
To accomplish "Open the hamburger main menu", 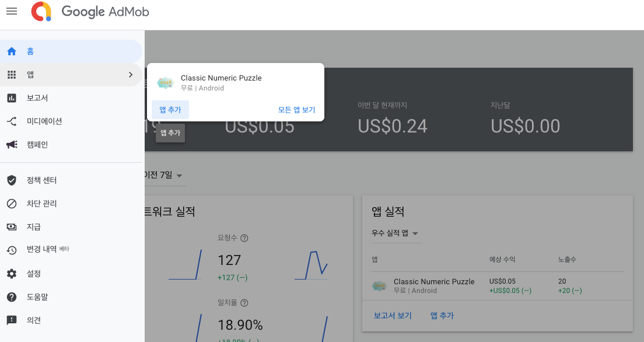I will 12,11.
